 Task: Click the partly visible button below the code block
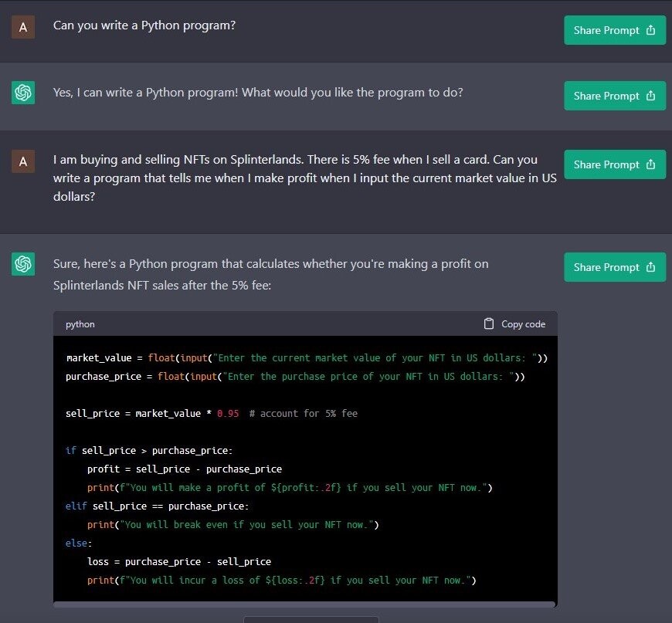point(311,620)
